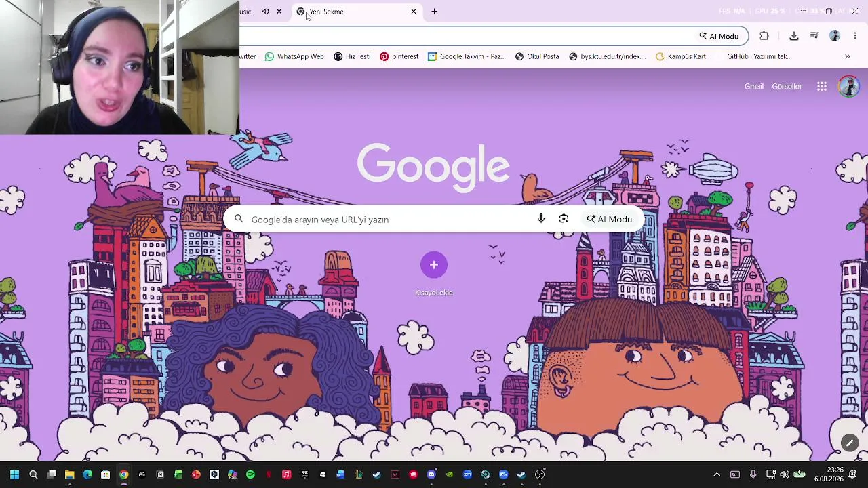Open Microsoft Store from the taskbar
Screen dimensions: 868x488
106,474
